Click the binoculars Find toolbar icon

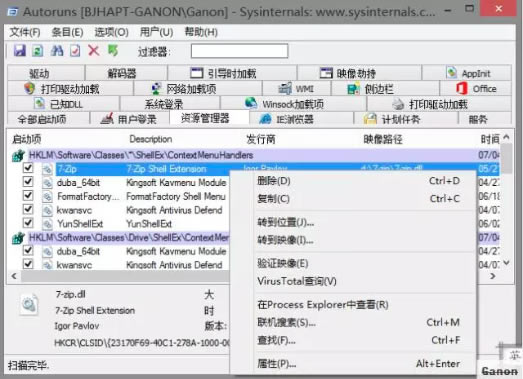pos(57,51)
